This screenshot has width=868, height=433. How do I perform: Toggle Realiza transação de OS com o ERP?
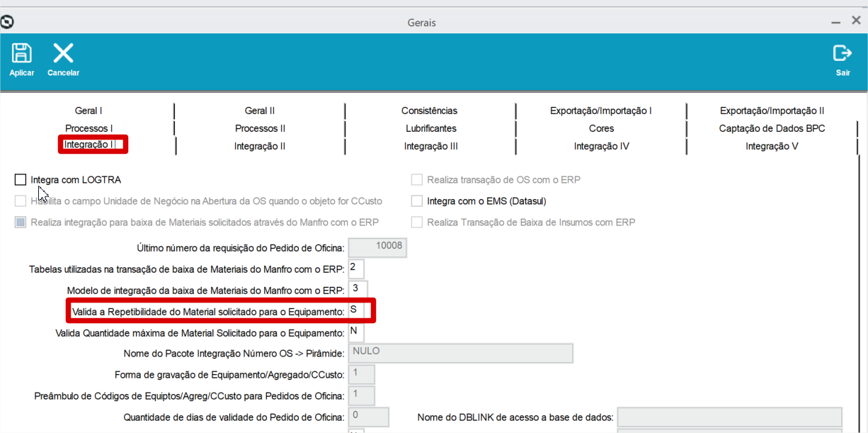pyautogui.click(x=417, y=180)
